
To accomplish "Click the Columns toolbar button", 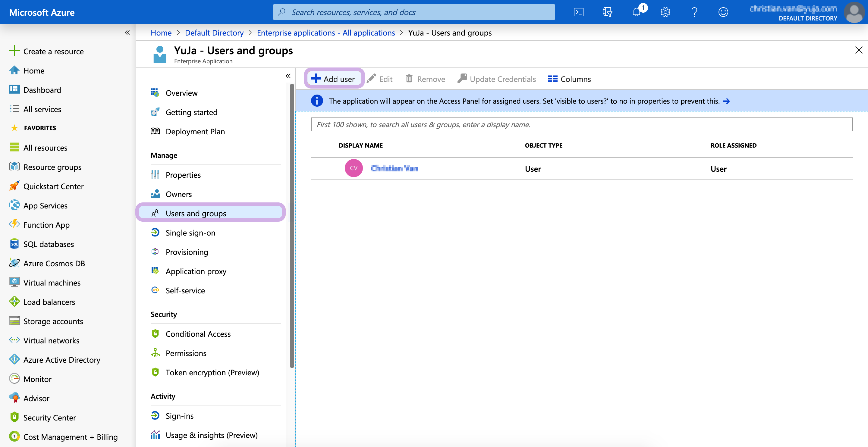I will point(569,79).
